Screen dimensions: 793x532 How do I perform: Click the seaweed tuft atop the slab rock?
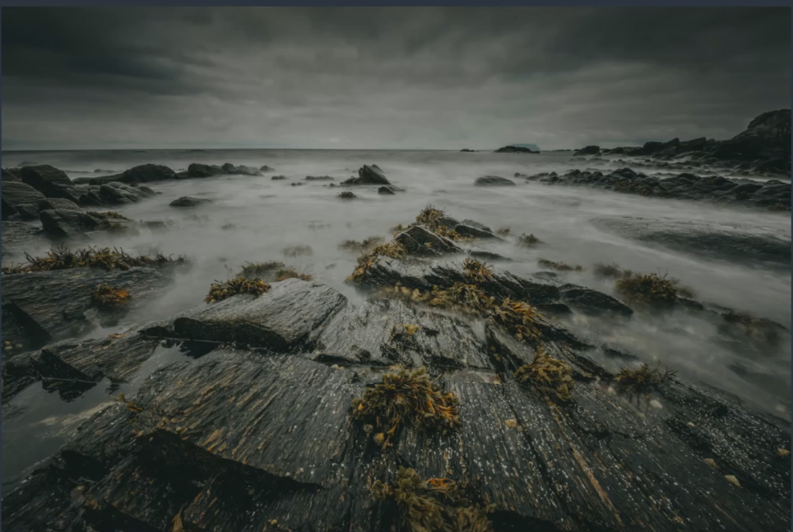[x=237, y=287]
